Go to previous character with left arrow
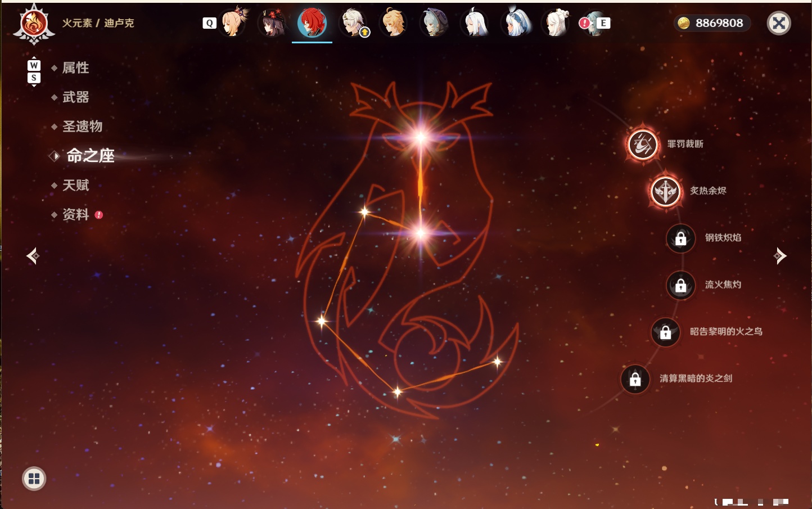This screenshot has width=812, height=509. [33, 256]
